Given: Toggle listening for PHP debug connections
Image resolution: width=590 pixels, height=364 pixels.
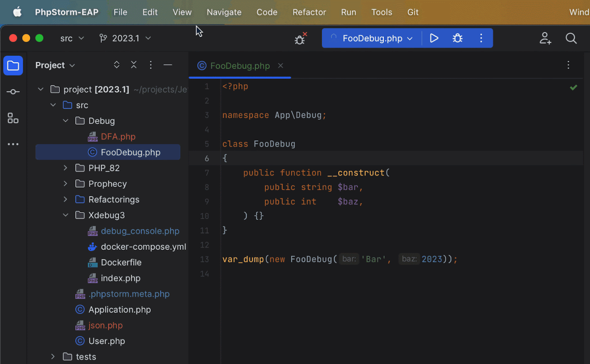Looking at the screenshot, I should click(300, 39).
